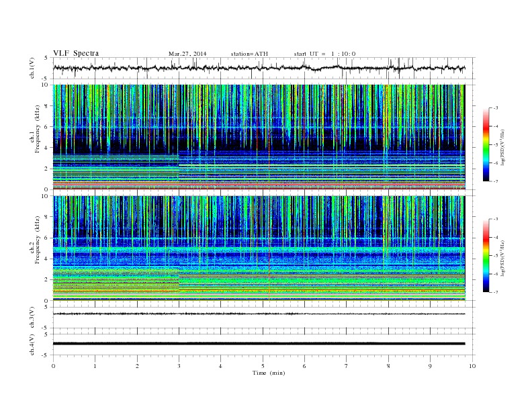Click the ch.1 spectrogram "2" kHz tick label
This screenshot has height=411, width=532.
[46, 169]
